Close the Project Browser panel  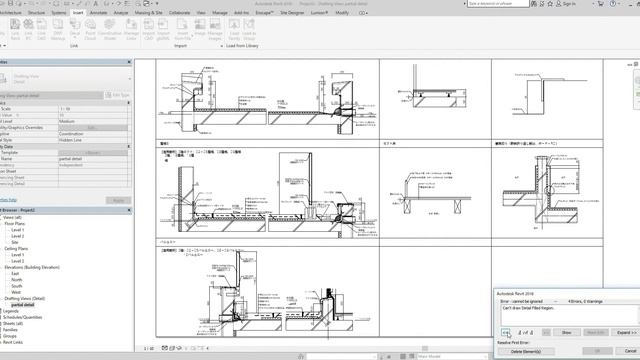(x=129, y=210)
